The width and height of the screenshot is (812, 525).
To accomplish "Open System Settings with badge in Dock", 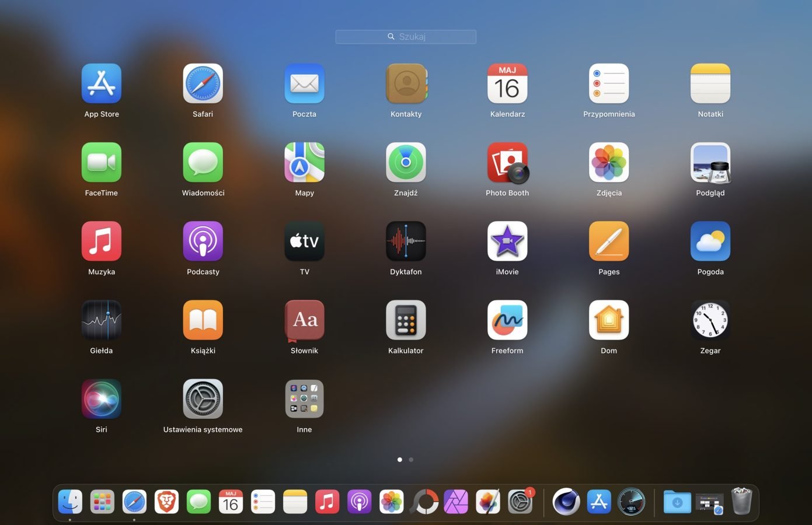I will 520,502.
